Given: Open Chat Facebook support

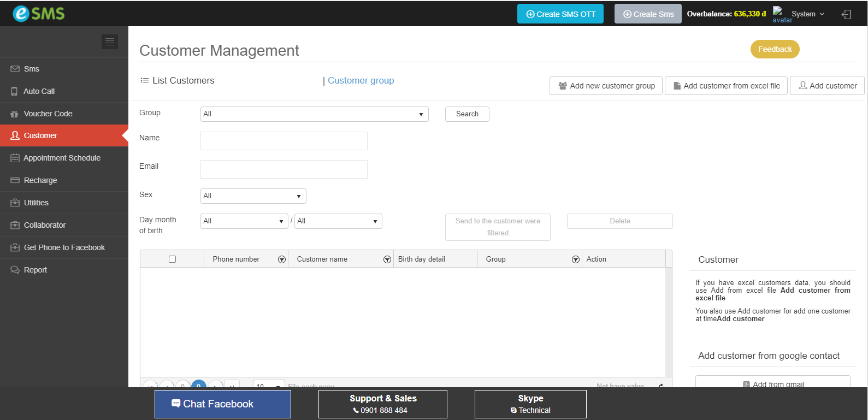Looking at the screenshot, I should (x=222, y=404).
